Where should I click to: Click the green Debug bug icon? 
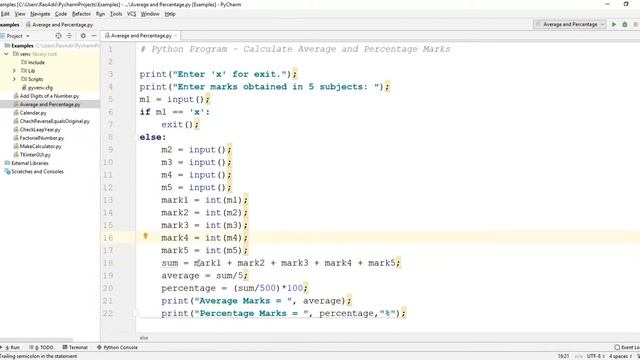[624, 24]
